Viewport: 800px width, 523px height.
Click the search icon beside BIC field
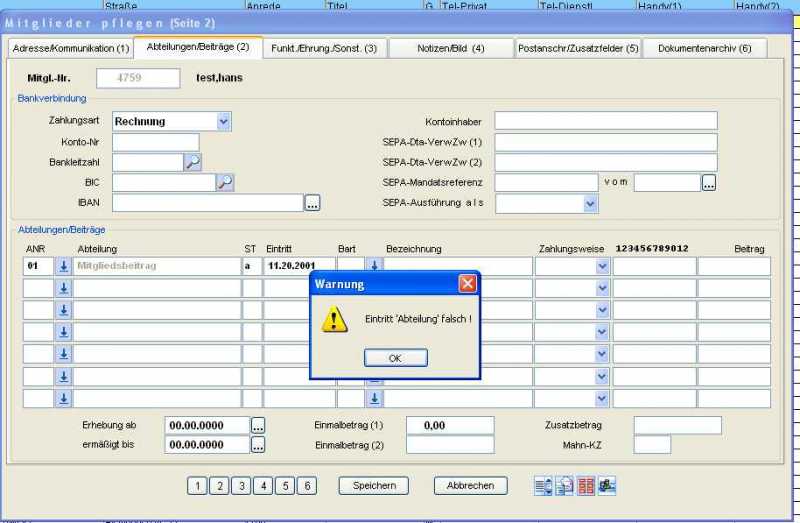tap(225, 182)
